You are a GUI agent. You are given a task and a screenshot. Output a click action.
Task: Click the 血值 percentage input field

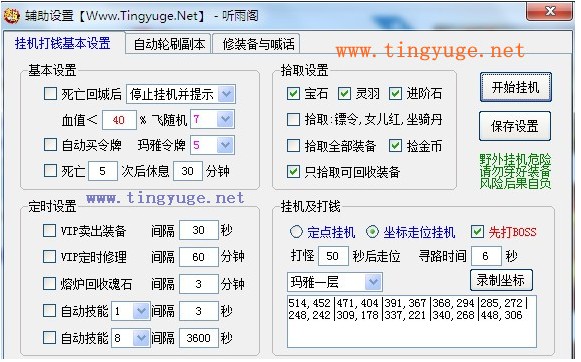(119, 120)
